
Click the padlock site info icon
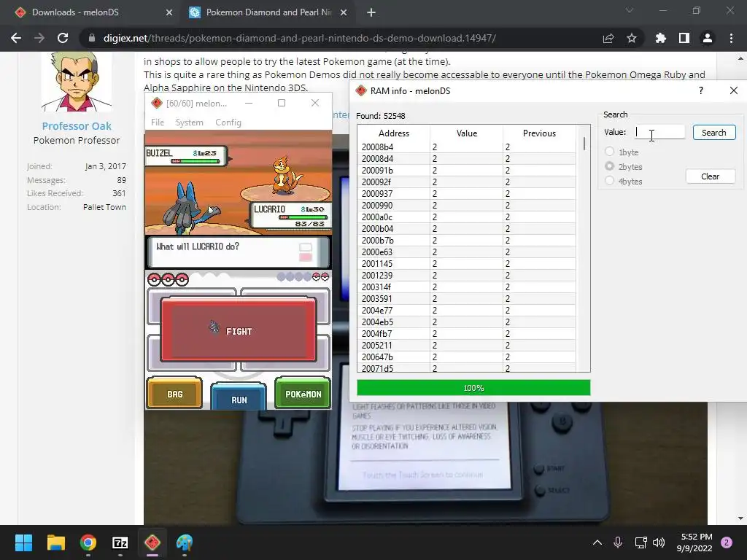pos(92,38)
